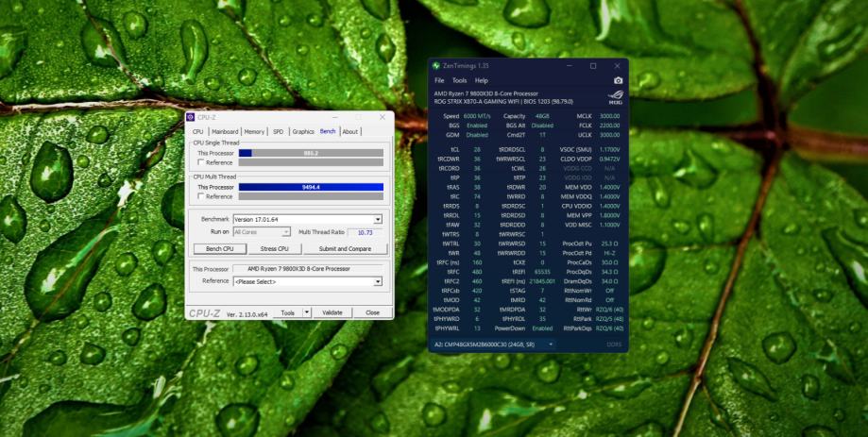Open the Tools menu in ZenTimings
Image resolution: width=868 pixels, height=437 pixels.
pyautogui.click(x=459, y=81)
